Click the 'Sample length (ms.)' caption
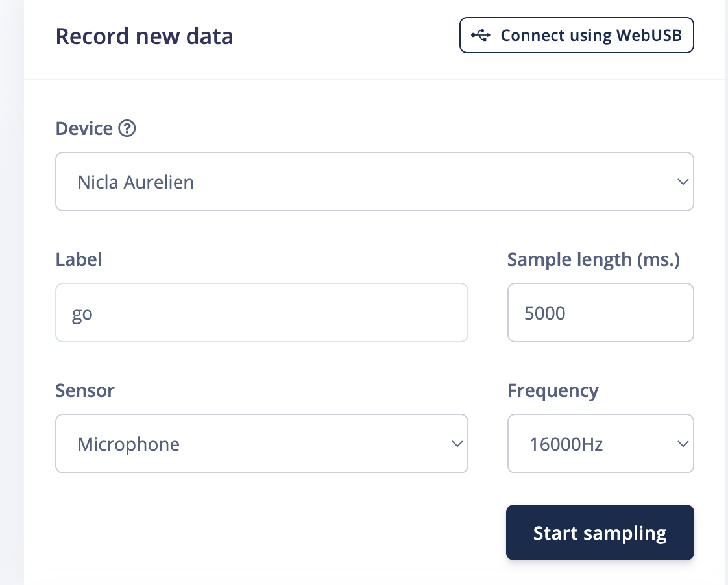The height and width of the screenshot is (585, 728). (x=593, y=259)
